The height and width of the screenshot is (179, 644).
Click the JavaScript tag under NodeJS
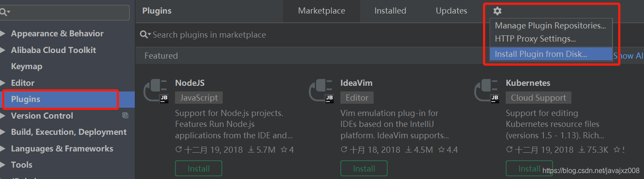click(199, 98)
